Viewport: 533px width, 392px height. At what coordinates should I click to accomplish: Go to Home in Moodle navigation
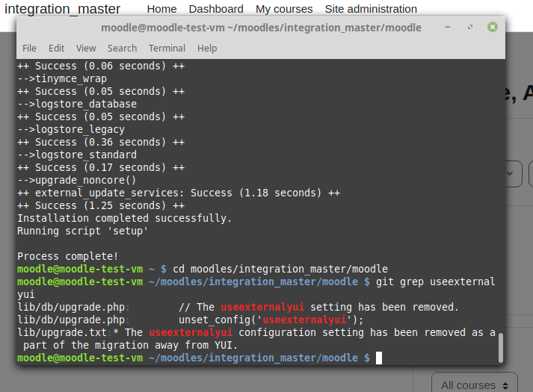(161, 9)
